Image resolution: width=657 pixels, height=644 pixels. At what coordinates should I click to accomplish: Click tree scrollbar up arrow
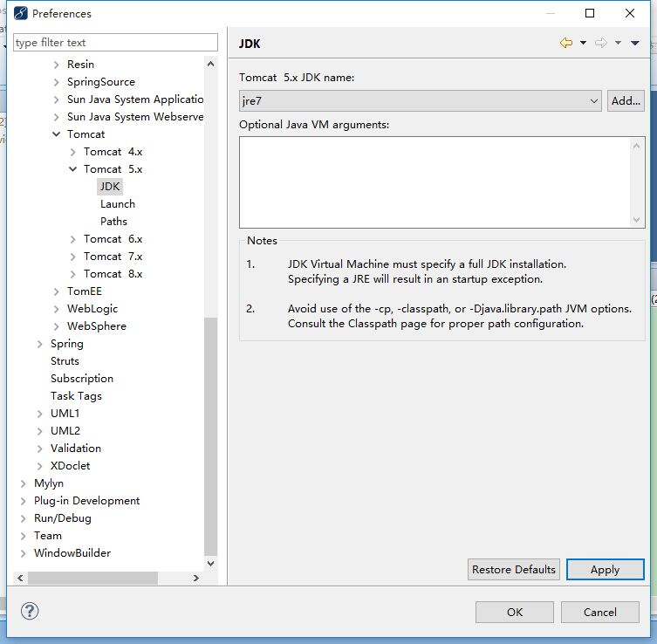point(211,64)
